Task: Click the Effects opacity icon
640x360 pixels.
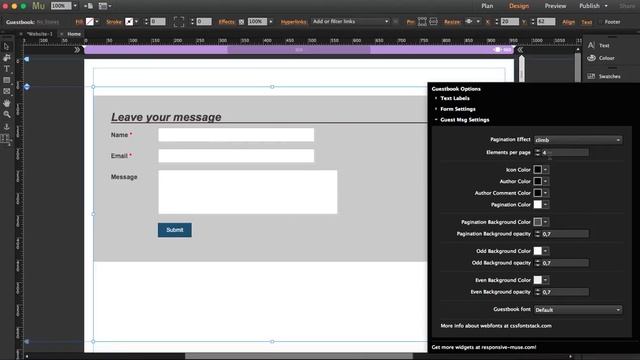Action: (241, 22)
